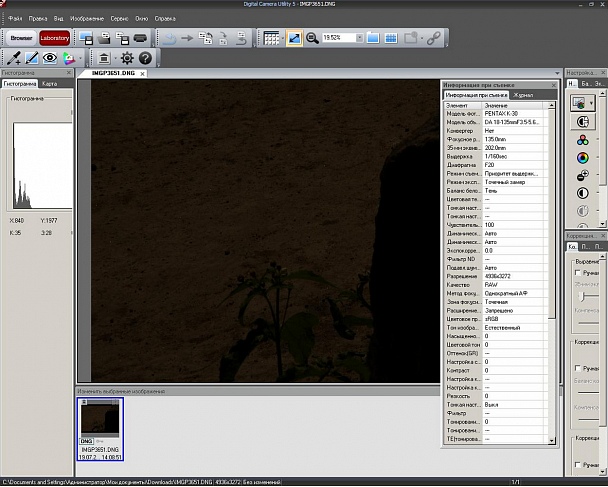Click the blue multi-grid view icon
The height and width of the screenshot is (487, 608).
tap(391, 38)
